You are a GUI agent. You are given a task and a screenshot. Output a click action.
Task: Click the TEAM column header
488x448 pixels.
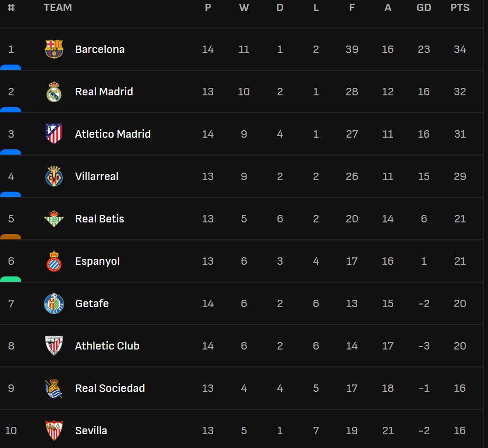pos(58,8)
